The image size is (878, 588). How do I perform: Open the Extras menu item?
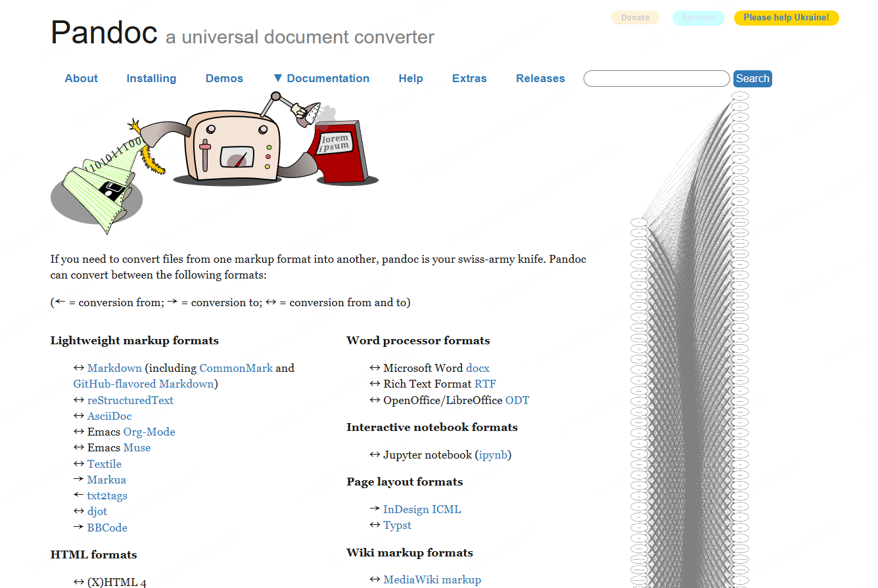click(469, 78)
